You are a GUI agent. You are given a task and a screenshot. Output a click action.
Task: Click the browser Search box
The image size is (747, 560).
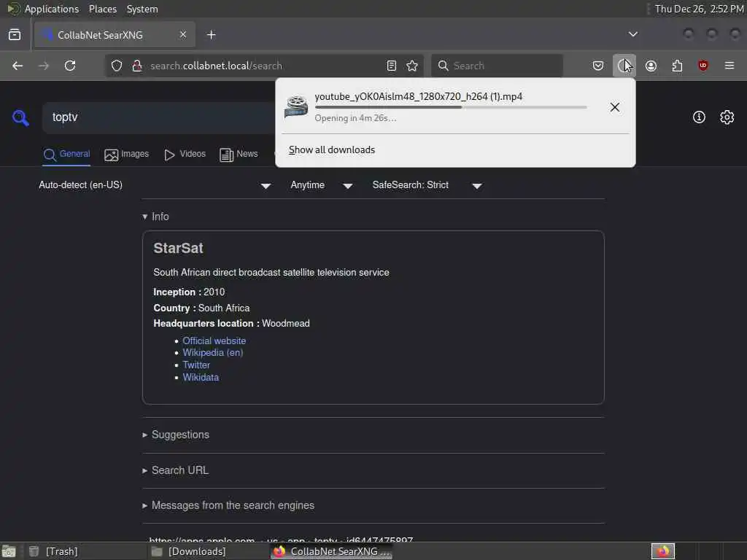[497, 66]
